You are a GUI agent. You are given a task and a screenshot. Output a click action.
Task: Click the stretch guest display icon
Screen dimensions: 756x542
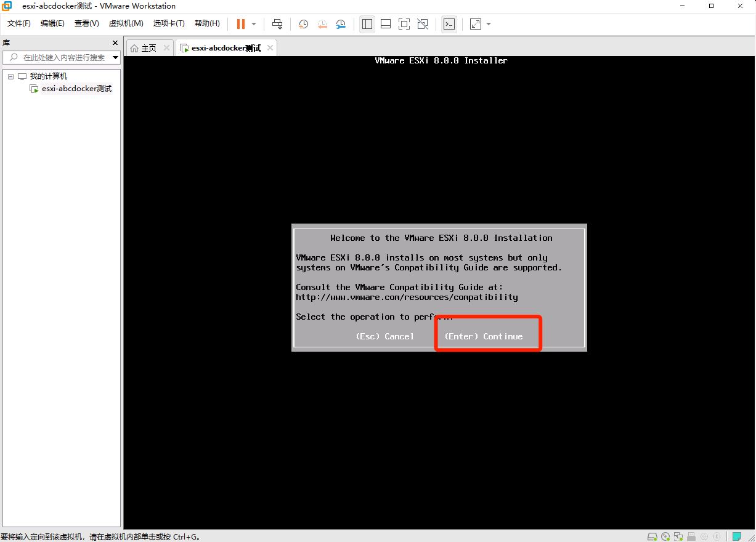[476, 24]
